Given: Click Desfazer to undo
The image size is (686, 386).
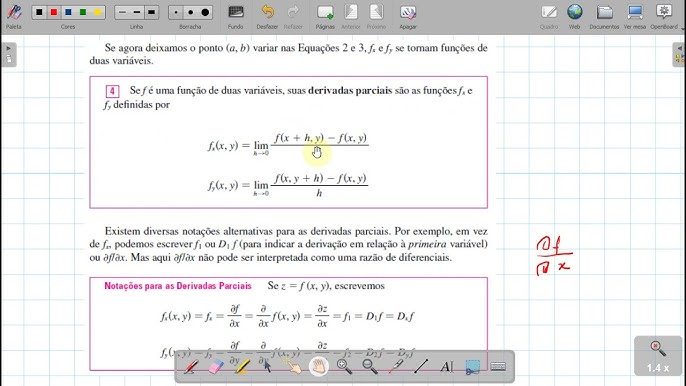Looking at the screenshot, I should tap(267, 16).
